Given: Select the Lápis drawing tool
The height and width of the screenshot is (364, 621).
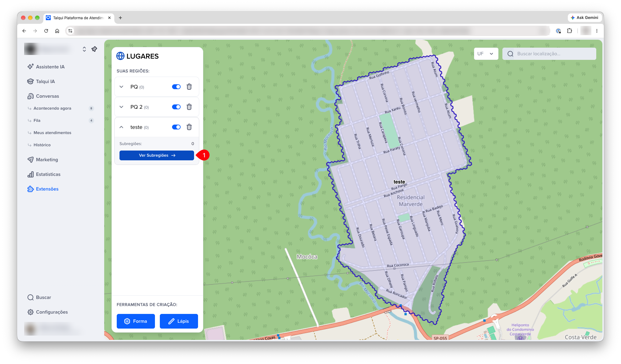Looking at the screenshot, I should pos(179,321).
